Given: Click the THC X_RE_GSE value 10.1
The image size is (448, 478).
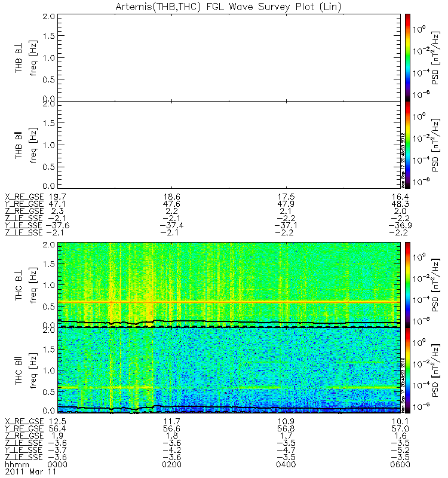Looking at the screenshot, I should click(x=400, y=421).
